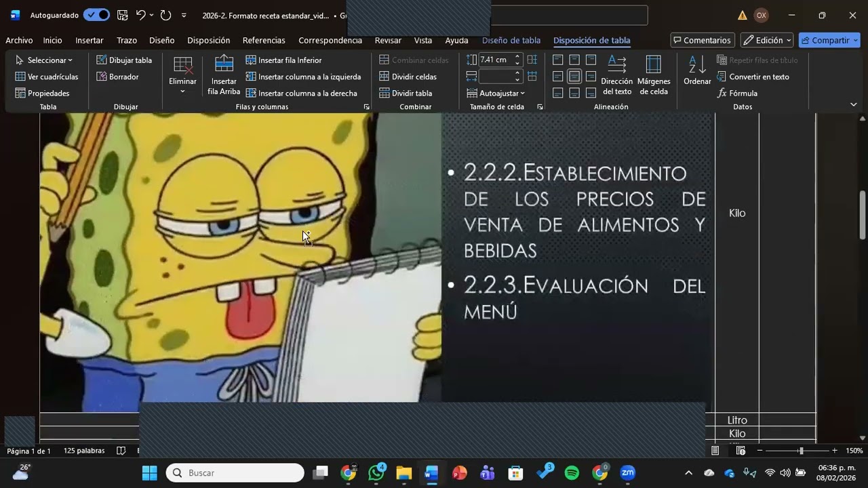
Task: Click the OX account avatar
Action: click(762, 15)
